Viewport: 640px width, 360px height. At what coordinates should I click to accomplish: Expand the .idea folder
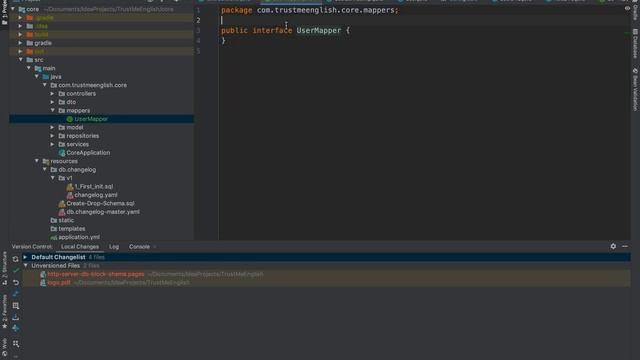pos(20,26)
